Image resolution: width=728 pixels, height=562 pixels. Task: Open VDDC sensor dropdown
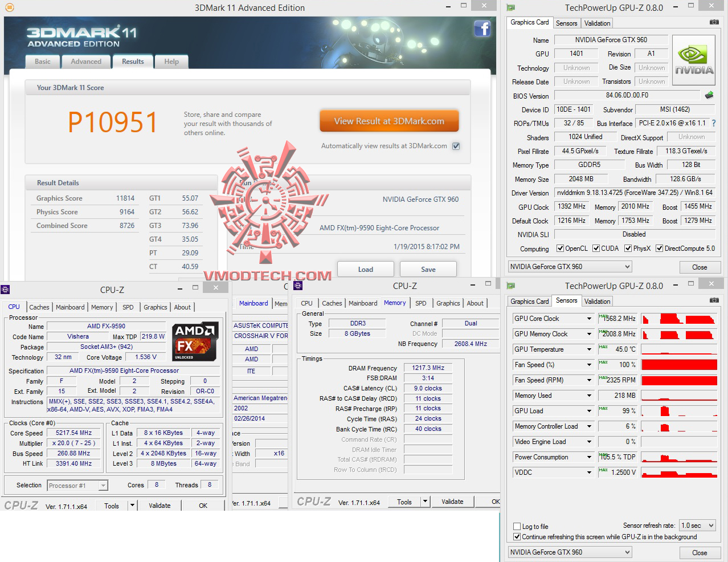click(x=590, y=473)
